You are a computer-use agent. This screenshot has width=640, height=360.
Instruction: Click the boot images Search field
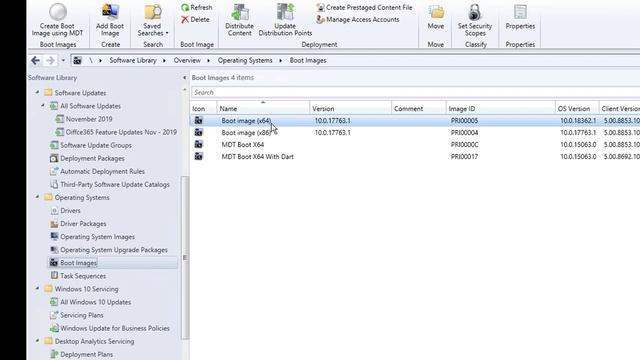416,92
